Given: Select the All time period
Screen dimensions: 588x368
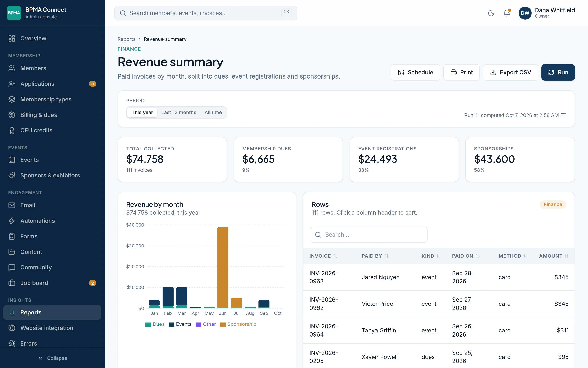Looking at the screenshot, I should coord(213,112).
